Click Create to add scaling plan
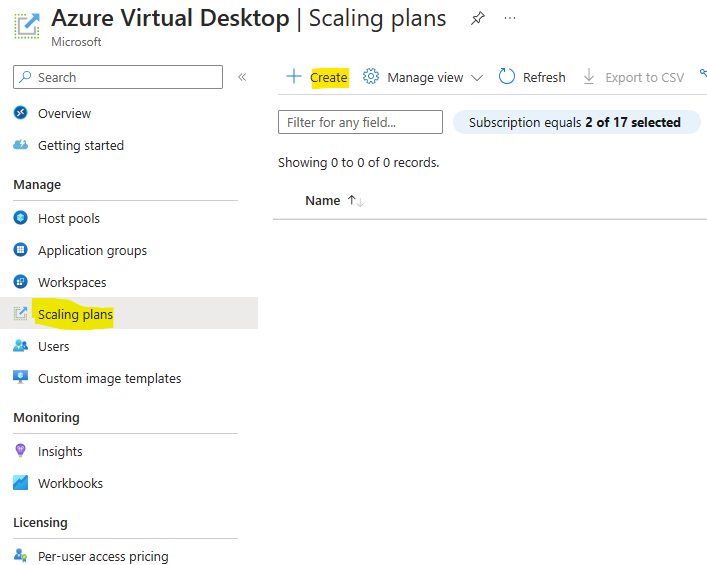This screenshot has width=707, height=565. 329,78
